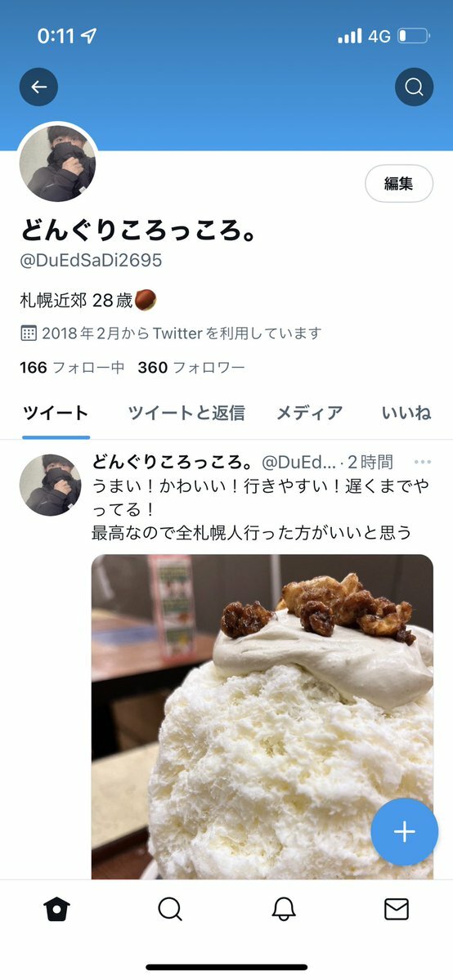Open search tab in bottom bar
The image size is (453, 980).
point(169,910)
